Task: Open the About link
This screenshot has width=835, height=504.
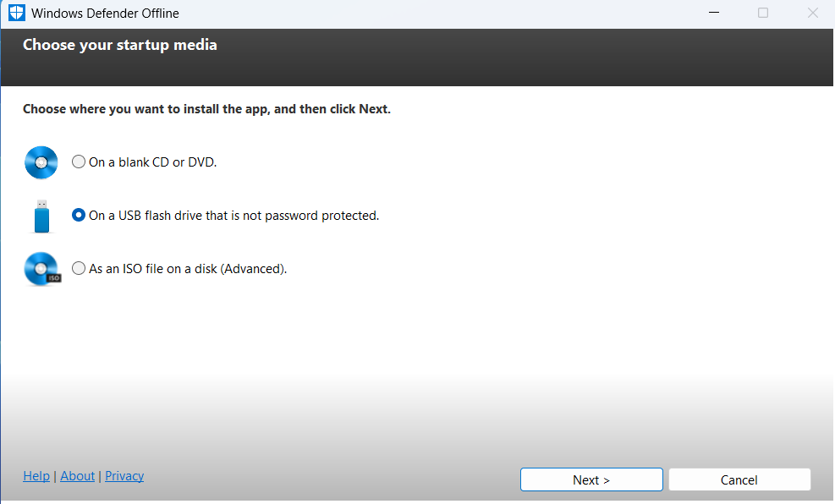Action: point(78,476)
